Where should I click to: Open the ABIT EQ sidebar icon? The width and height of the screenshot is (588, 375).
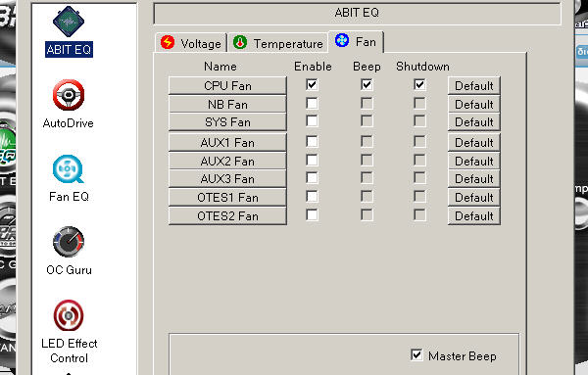69,22
